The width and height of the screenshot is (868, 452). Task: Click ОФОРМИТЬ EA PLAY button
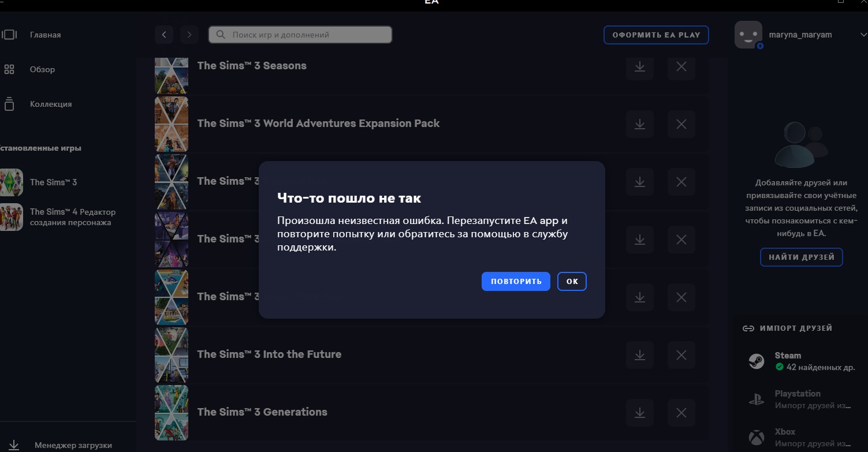coord(656,35)
